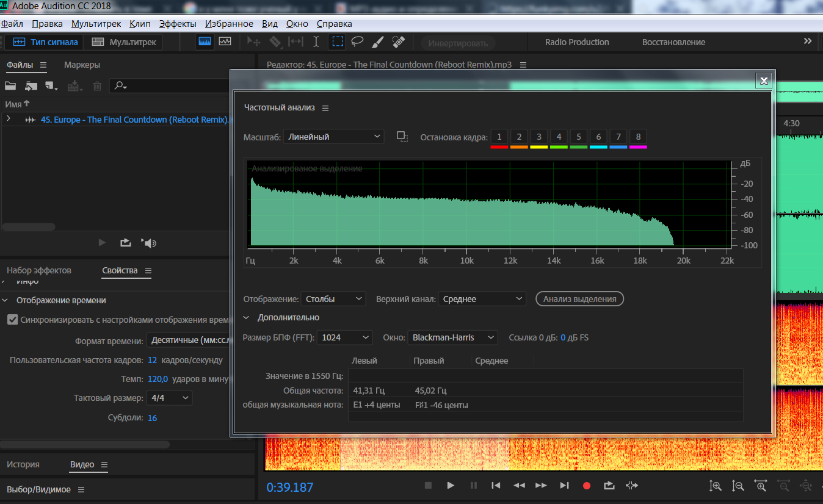Show the spectral pitch display icon
Image resolution: width=823 pixels, height=504 pixels.
[225, 42]
